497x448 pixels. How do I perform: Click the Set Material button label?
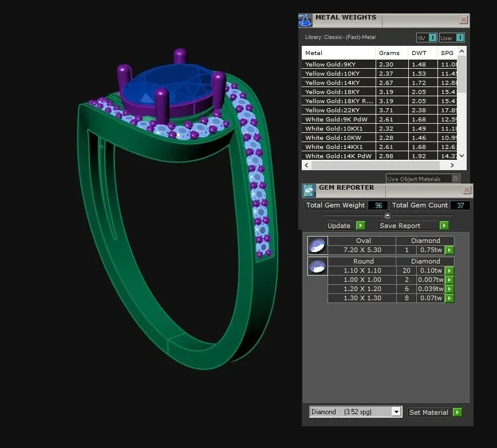(x=428, y=412)
